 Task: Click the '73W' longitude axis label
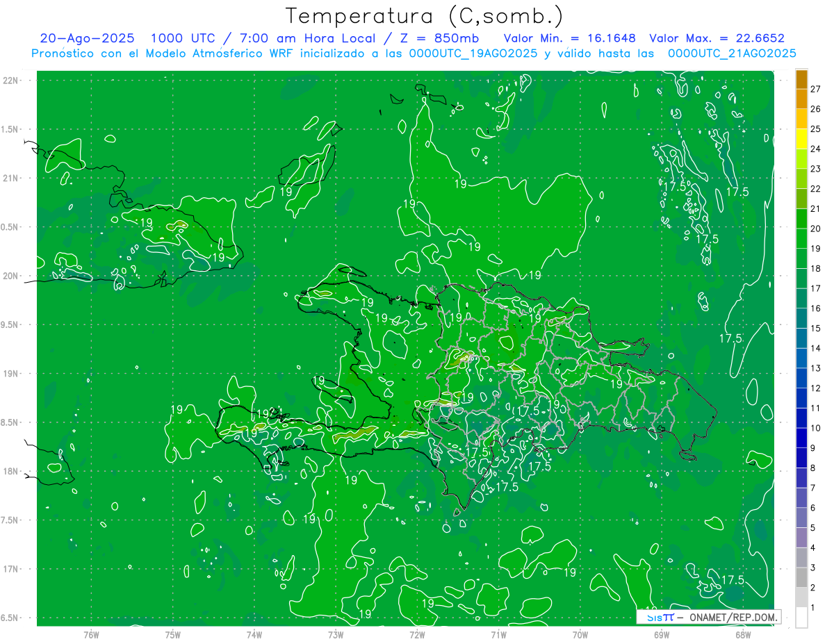point(336,634)
